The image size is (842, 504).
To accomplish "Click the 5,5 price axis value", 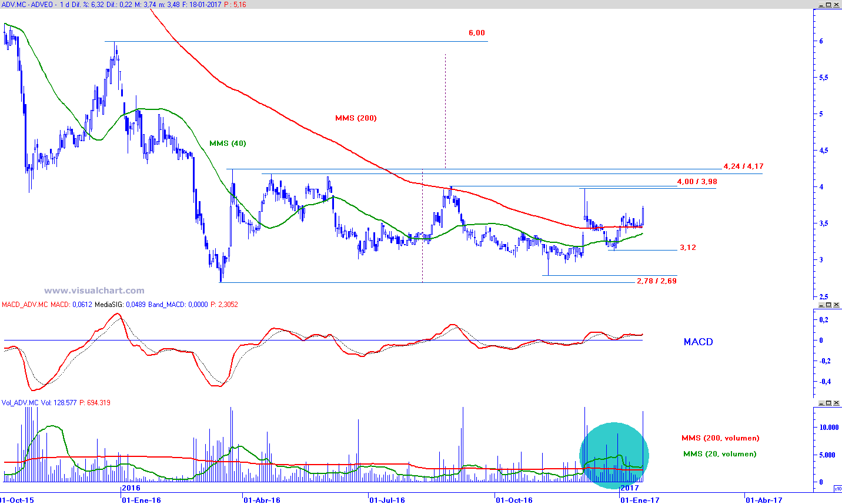I will [x=824, y=78].
